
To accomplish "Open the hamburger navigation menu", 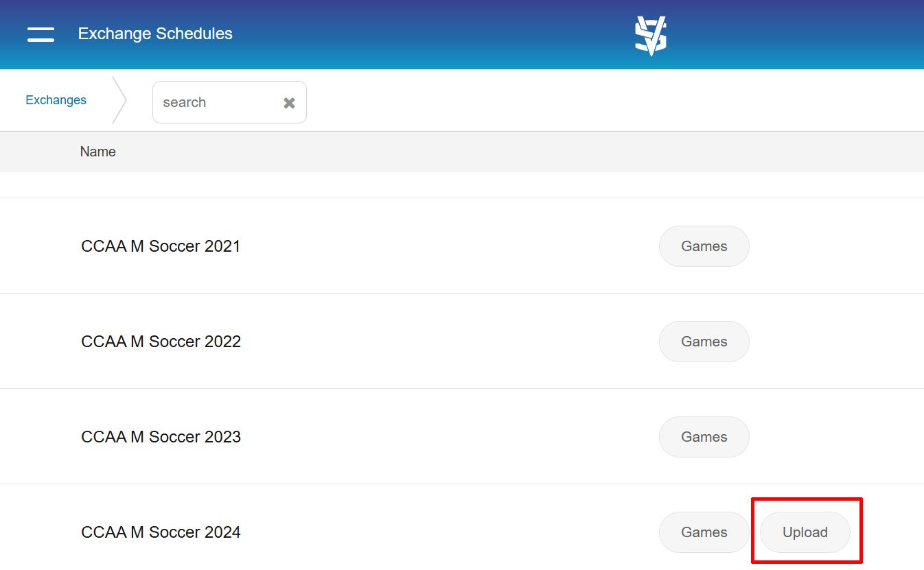I will pyautogui.click(x=41, y=34).
